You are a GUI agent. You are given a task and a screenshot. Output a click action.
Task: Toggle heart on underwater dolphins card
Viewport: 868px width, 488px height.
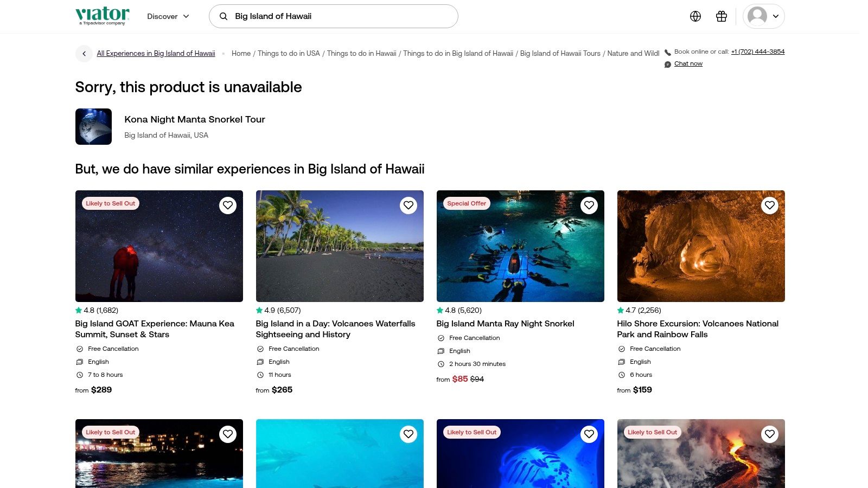409,434
